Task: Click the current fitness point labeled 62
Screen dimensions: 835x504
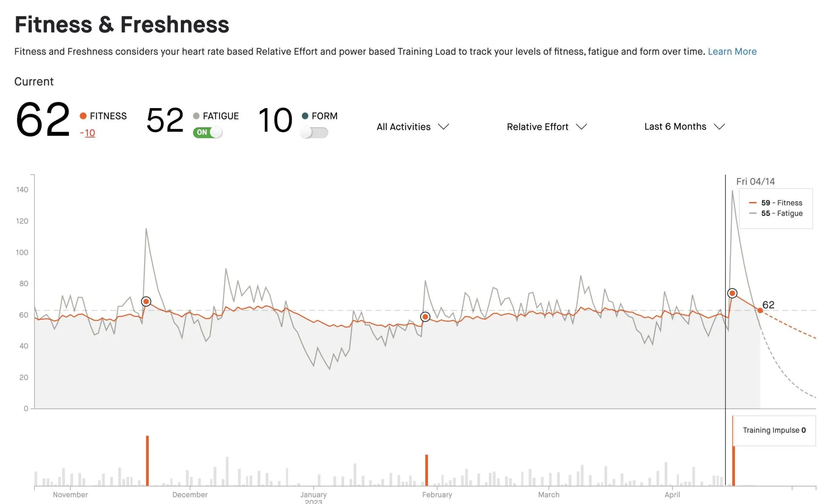Action: (760, 310)
